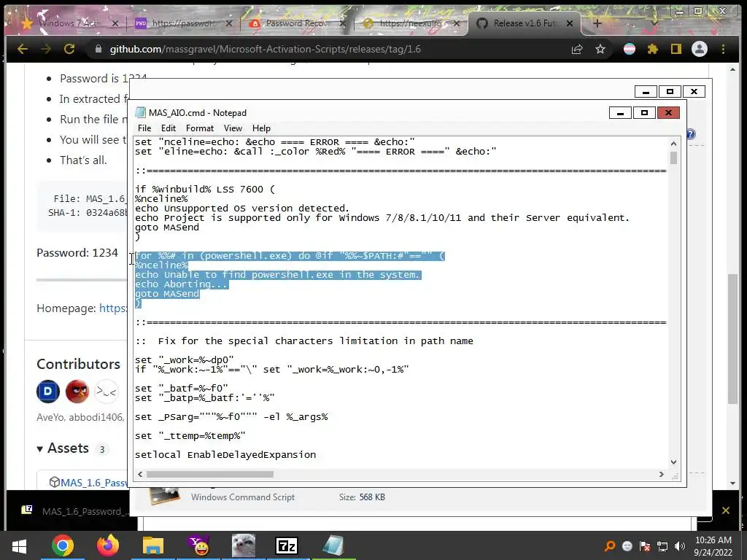Click 'setlocal EnableDelayedExpansion' line

point(225,455)
